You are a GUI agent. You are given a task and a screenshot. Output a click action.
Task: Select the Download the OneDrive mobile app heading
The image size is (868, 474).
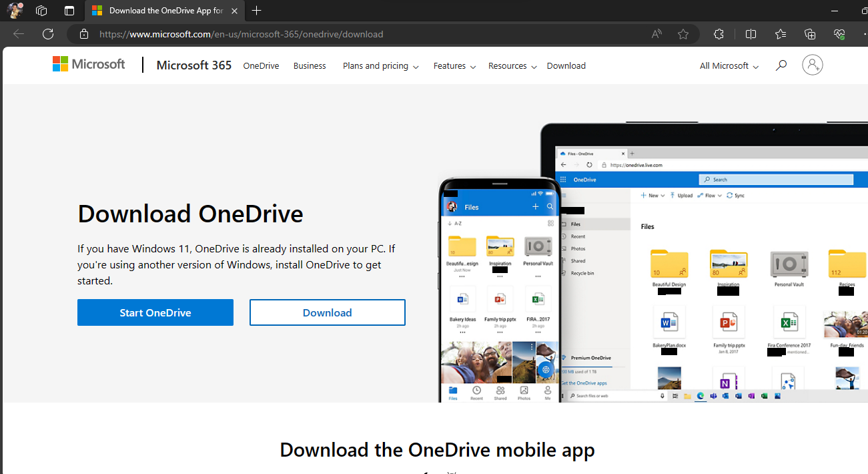[437, 449]
